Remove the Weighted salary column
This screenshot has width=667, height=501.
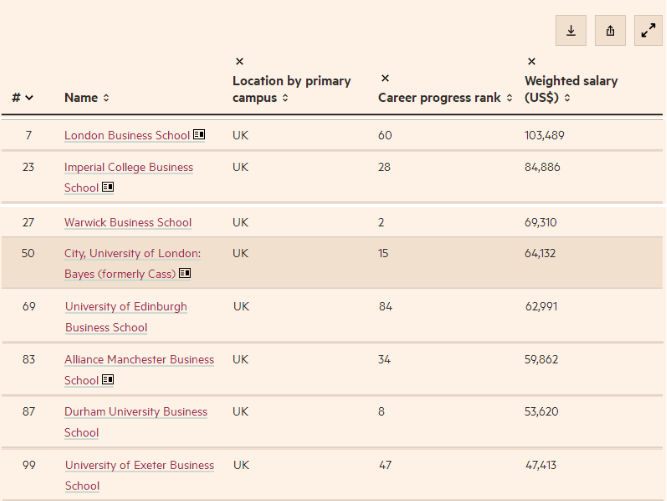pyautogui.click(x=531, y=62)
